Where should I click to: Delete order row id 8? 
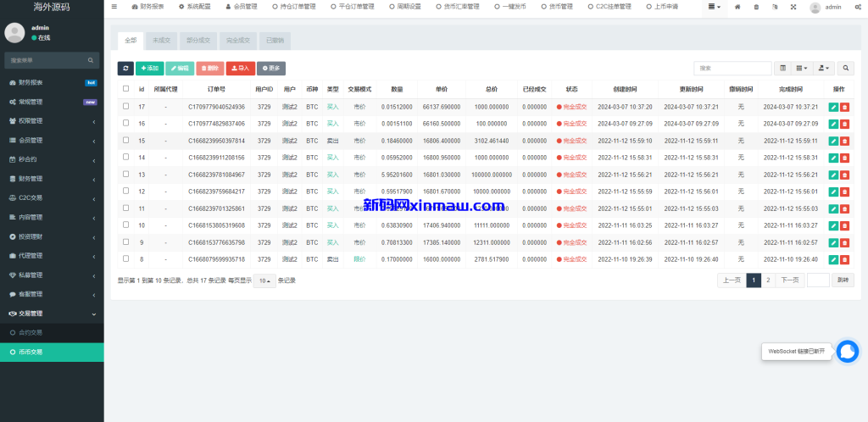844,259
